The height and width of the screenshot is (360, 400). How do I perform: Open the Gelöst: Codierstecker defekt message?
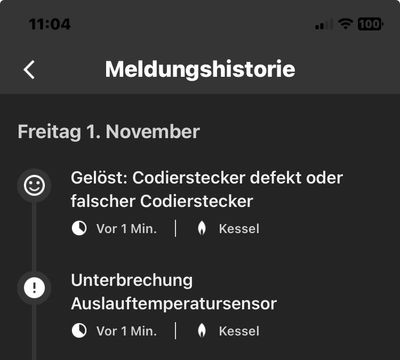click(x=207, y=189)
